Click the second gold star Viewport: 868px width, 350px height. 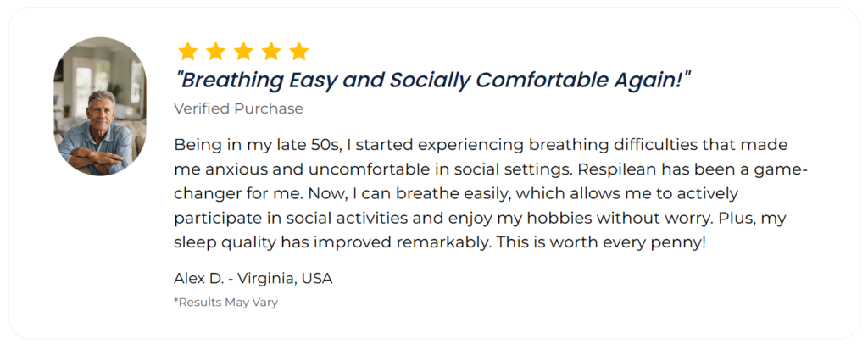(x=215, y=51)
